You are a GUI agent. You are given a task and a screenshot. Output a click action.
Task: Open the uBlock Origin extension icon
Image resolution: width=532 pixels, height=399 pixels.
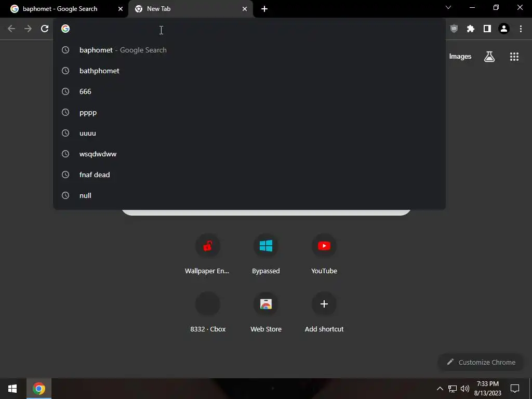click(x=454, y=29)
